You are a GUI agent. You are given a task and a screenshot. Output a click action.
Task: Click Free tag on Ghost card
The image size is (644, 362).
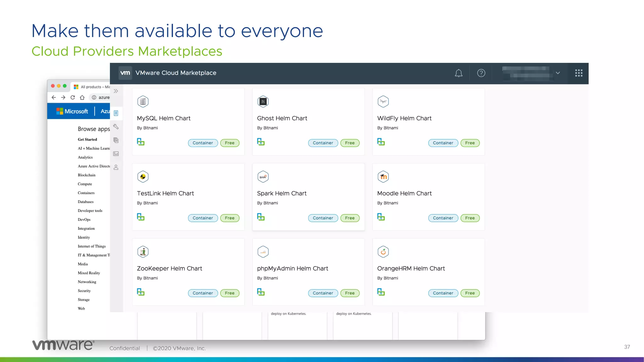[x=350, y=143]
